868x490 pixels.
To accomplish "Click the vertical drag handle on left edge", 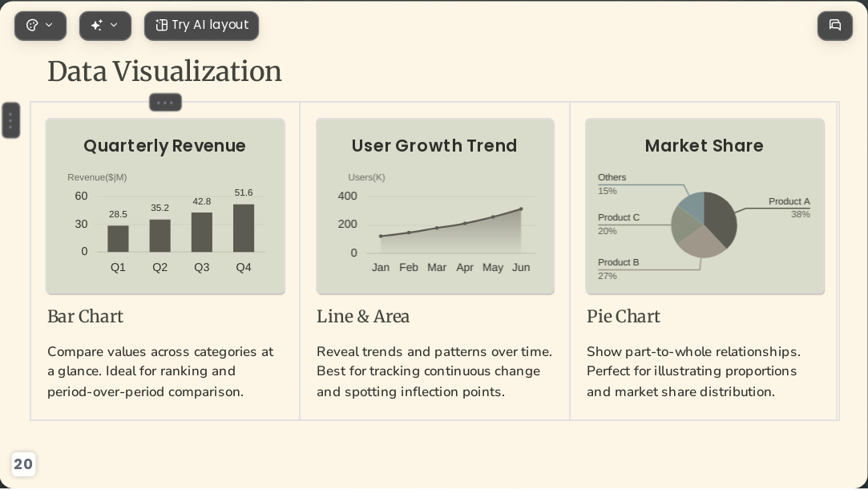I will coord(11,120).
